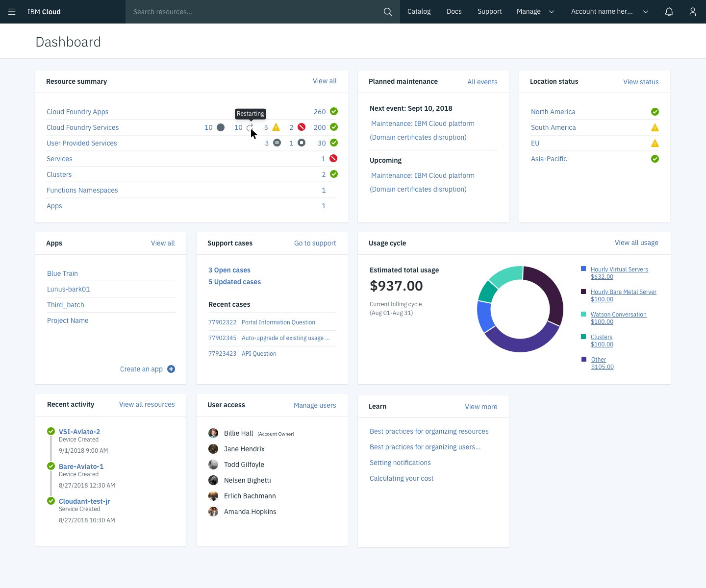Click the red blocked icon in Cloud Foundry Services
Viewport: 706px width, 588px height.
coord(302,127)
